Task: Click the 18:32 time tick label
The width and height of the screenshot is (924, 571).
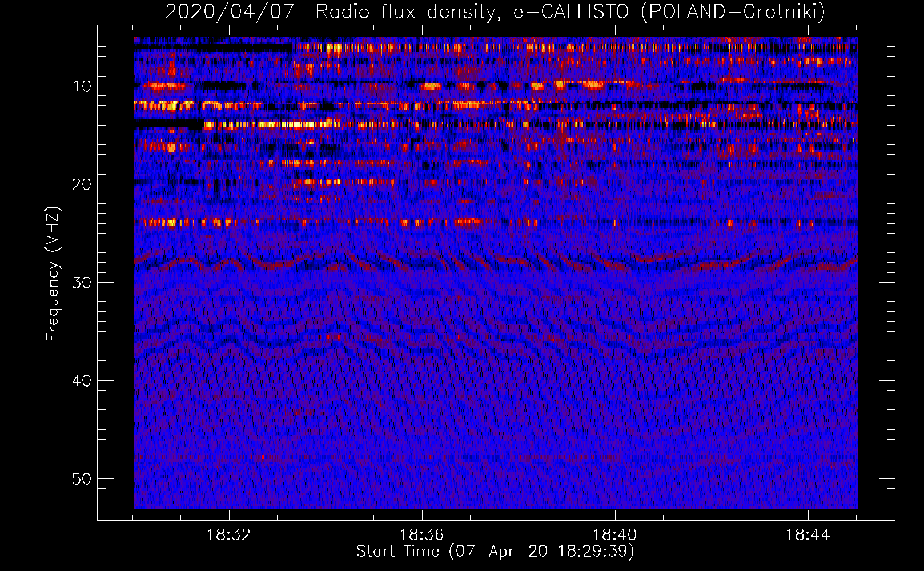Action: [228, 535]
